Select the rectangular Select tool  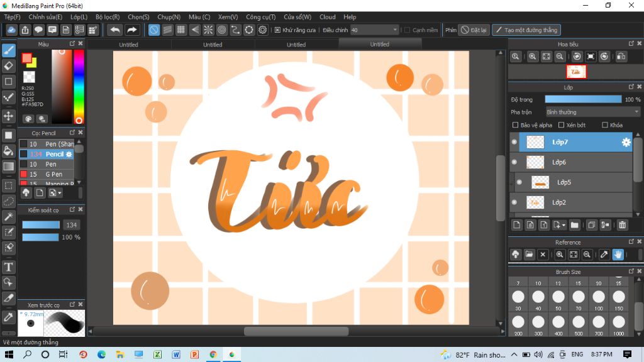point(9,185)
